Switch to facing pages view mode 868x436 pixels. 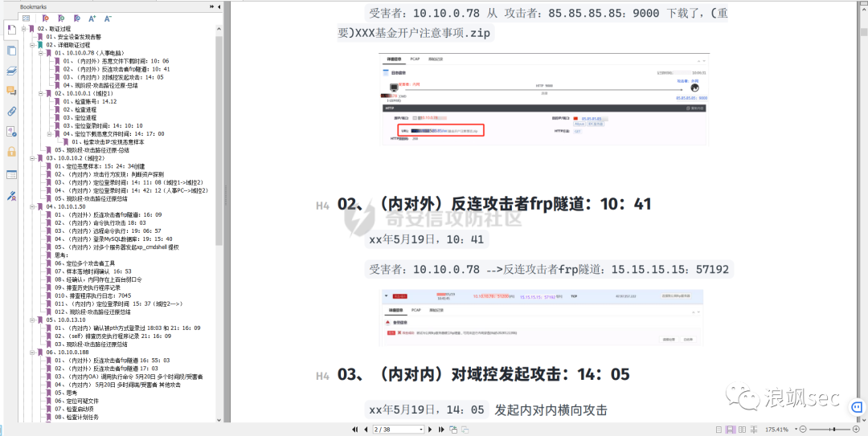[743, 430]
